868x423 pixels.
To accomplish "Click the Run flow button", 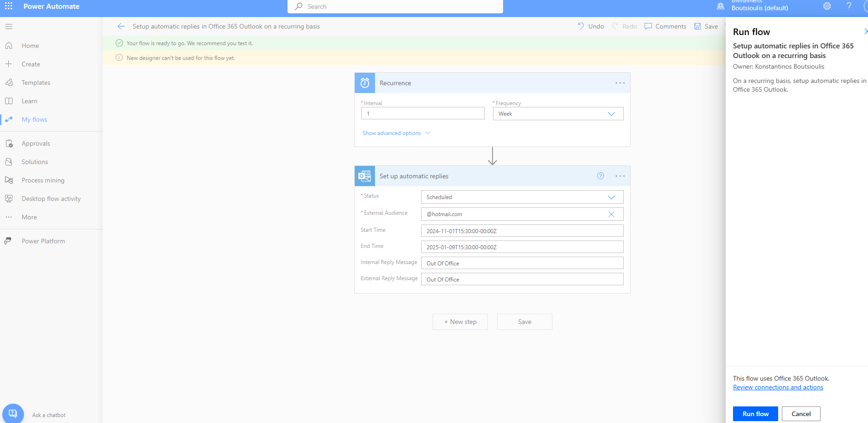I will coord(756,414).
